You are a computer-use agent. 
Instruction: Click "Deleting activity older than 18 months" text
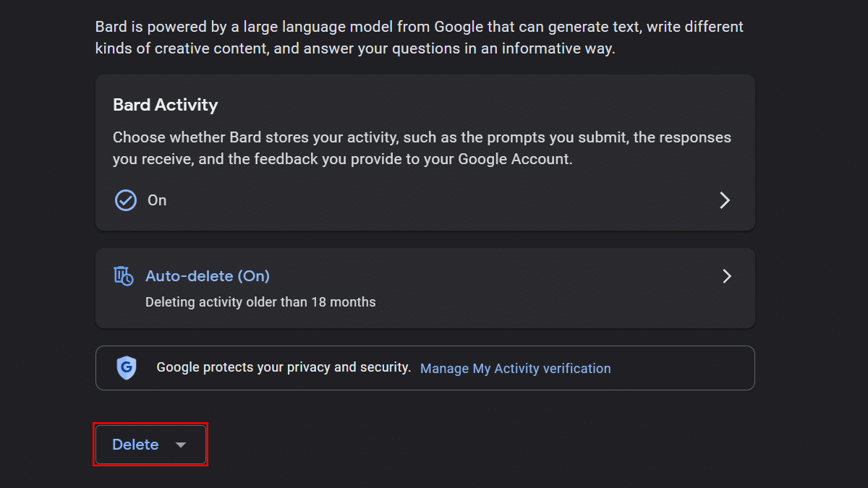pyautogui.click(x=260, y=302)
